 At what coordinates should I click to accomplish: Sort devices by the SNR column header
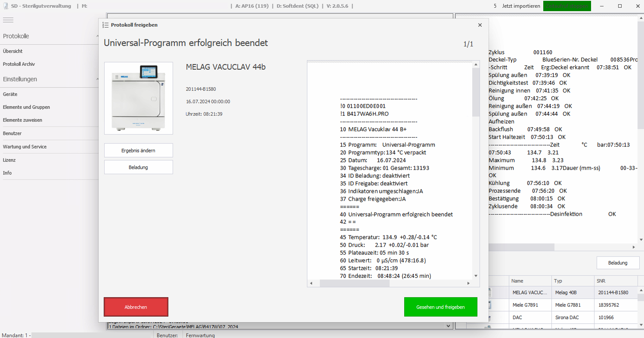pyautogui.click(x=616, y=281)
